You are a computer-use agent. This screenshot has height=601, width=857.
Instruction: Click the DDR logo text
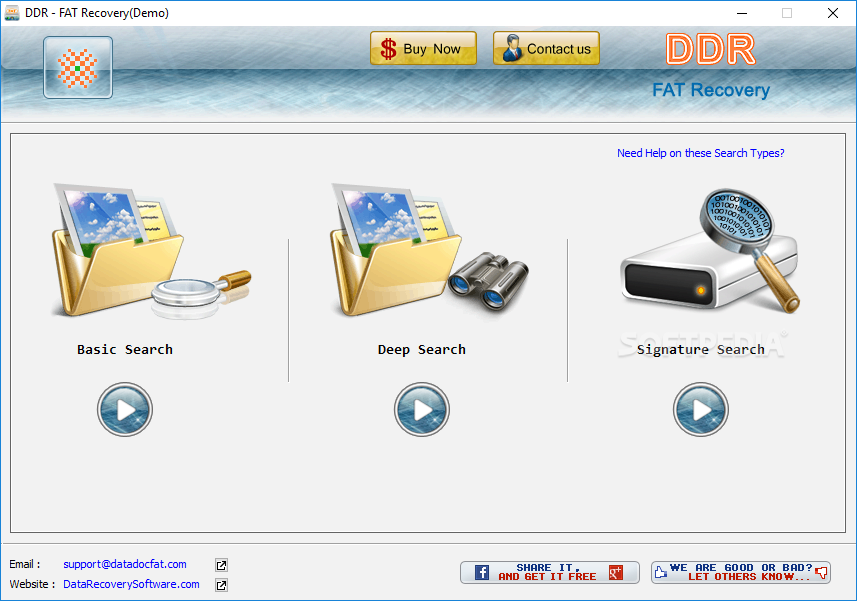(711, 49)
